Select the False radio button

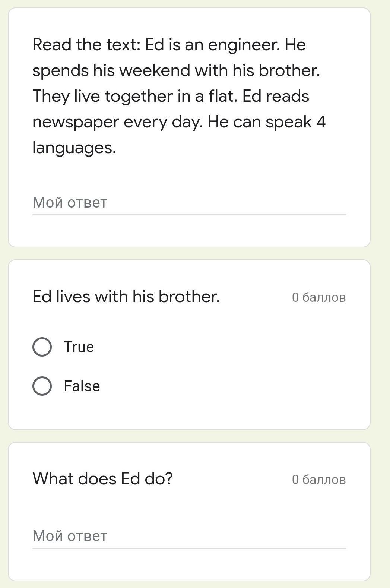42,386
